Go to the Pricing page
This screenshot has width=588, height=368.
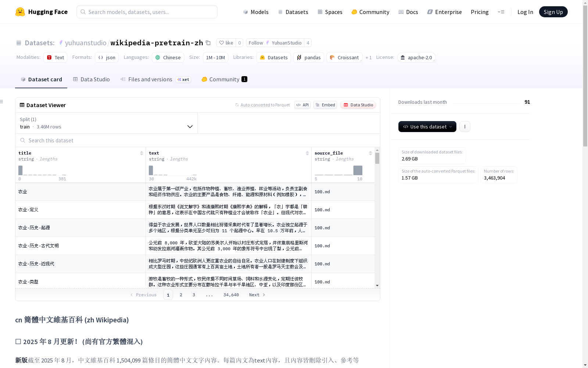click(x=480, y=12)
